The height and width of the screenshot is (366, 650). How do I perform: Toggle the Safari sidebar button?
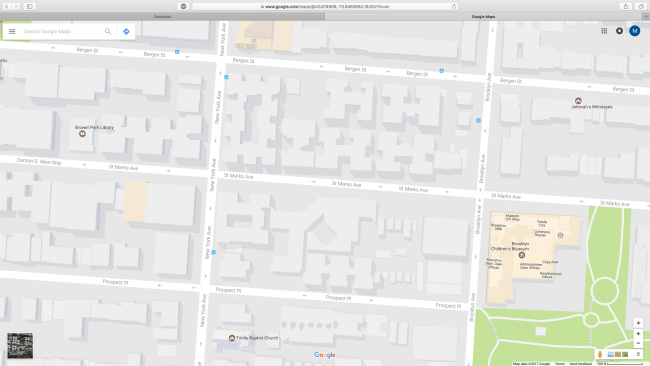30,6
